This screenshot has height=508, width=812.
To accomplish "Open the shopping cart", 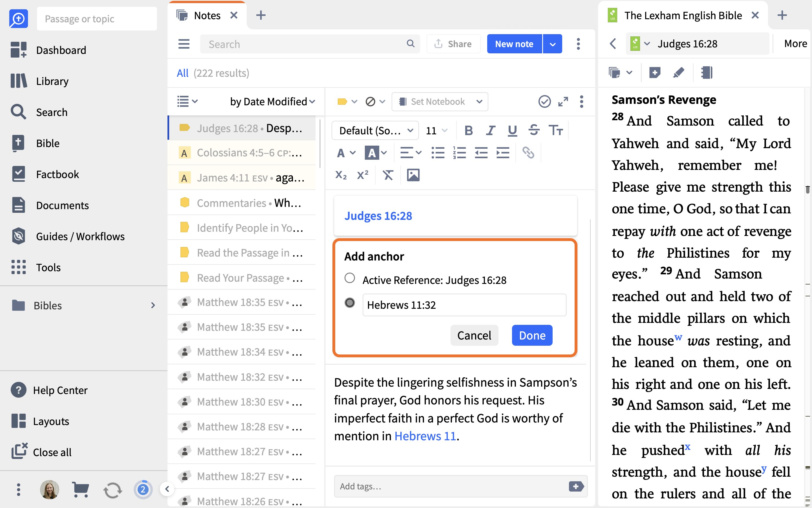I will point(81,490).
